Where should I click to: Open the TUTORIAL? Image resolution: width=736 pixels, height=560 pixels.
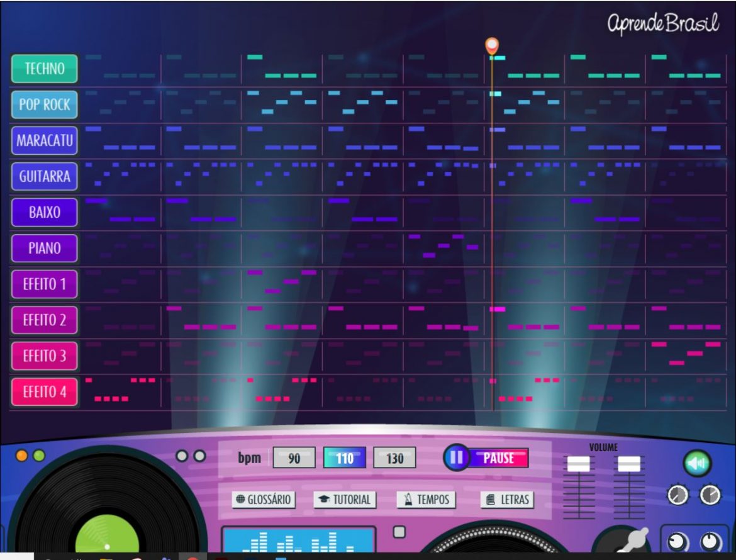pyautogui.click(x=345, y=500)
